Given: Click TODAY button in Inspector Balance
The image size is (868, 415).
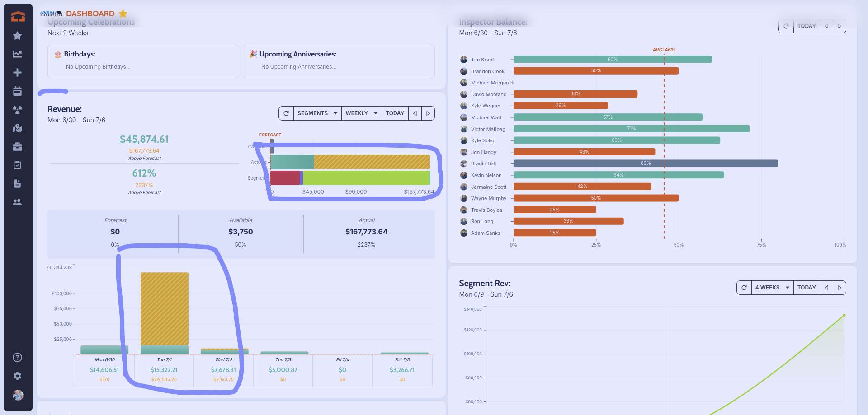Looking at the screenshot, I should (x=806, y=26).
